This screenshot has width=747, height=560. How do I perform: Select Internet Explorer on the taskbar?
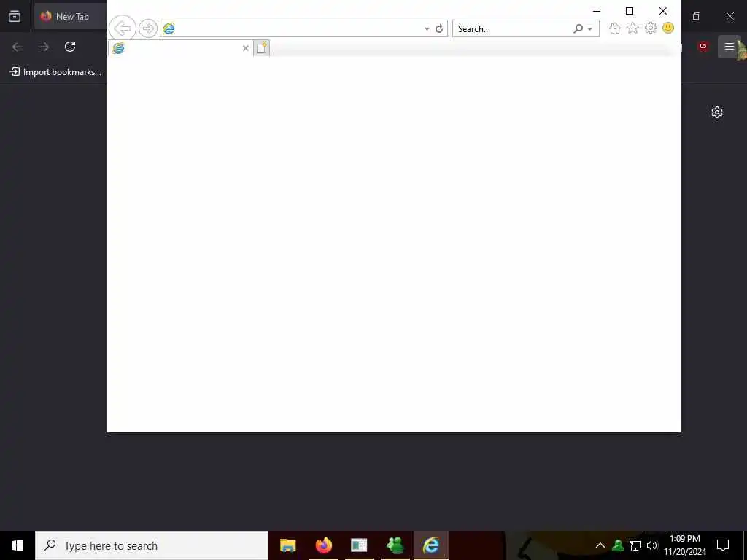pyautogui.click(x=430, y=545)
